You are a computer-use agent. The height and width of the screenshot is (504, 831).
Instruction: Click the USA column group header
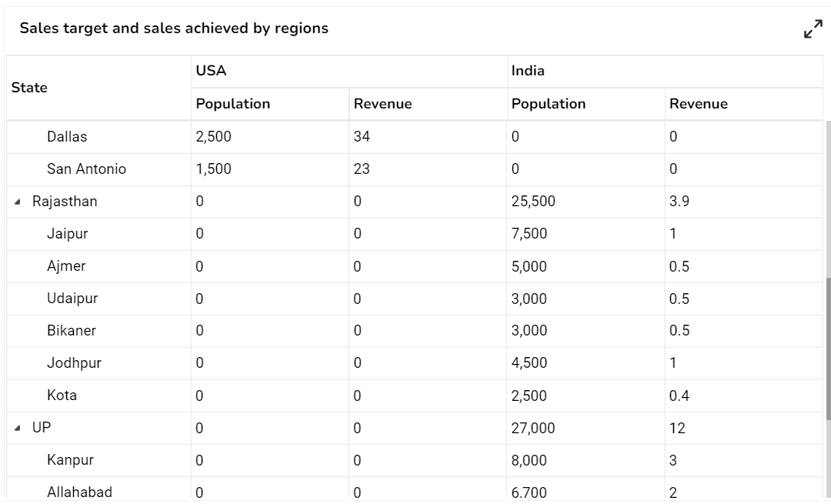click(x=211, y=71)
